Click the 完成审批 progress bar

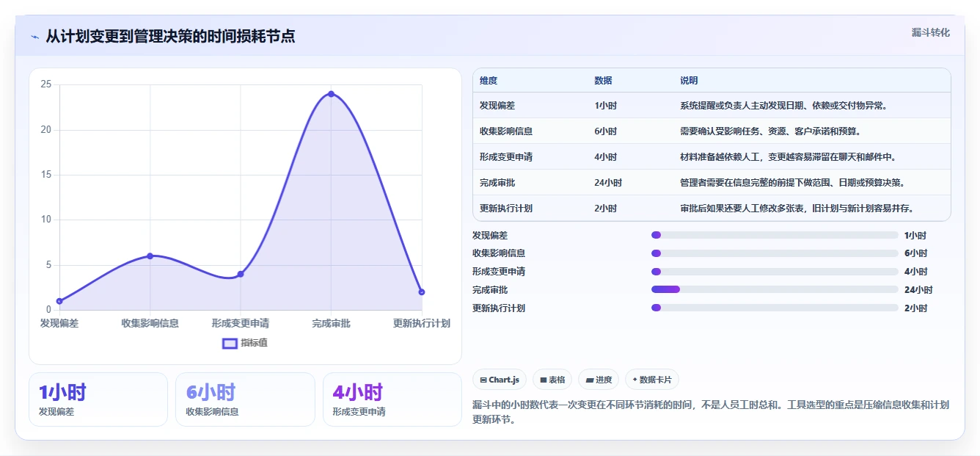pyautogui.click(x=775, y=290)
